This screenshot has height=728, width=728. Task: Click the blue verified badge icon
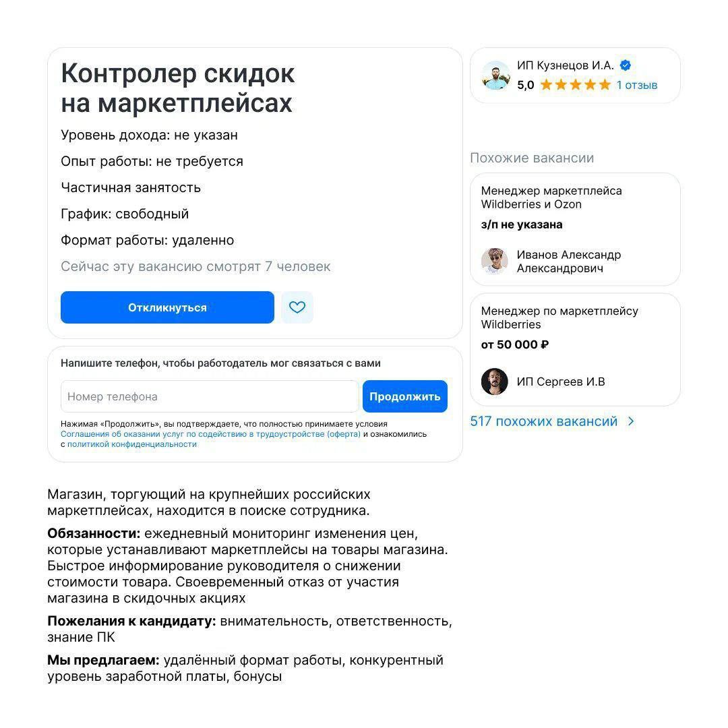point(626,65)
